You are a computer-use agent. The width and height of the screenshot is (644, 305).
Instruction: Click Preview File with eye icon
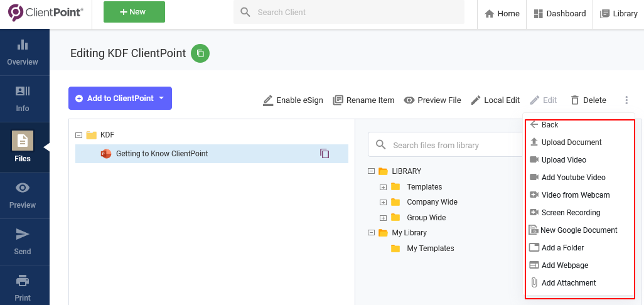click(432, 100)
